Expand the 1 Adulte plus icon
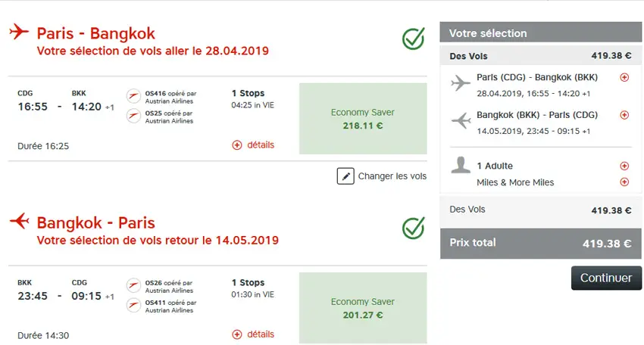 tap(624, 166)
